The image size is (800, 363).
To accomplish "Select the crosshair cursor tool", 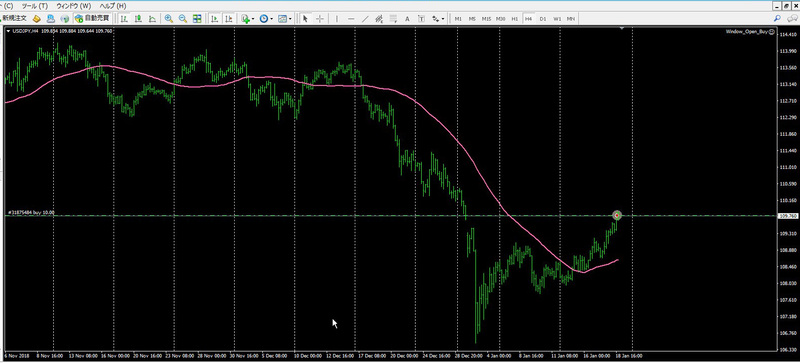I will point(320,19).
